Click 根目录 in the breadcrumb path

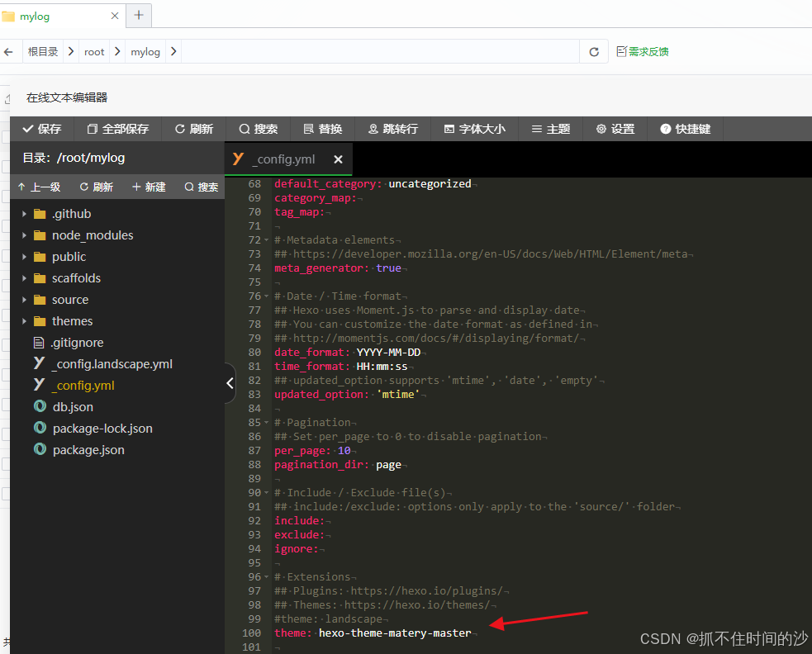point(43,52)
